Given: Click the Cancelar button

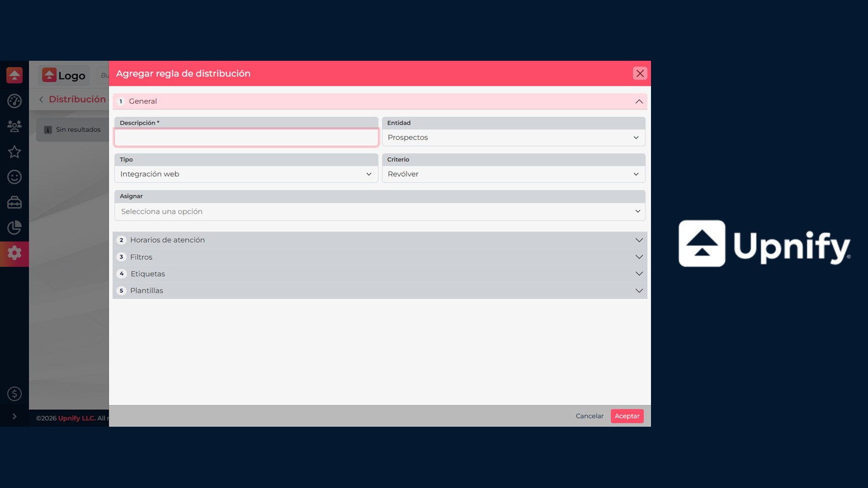Looking at the screenshot, I should tap(590, 416).
